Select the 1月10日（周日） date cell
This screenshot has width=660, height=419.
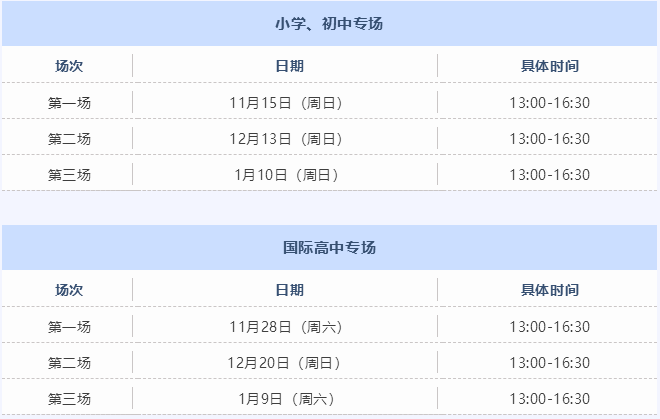coord(285,174)
